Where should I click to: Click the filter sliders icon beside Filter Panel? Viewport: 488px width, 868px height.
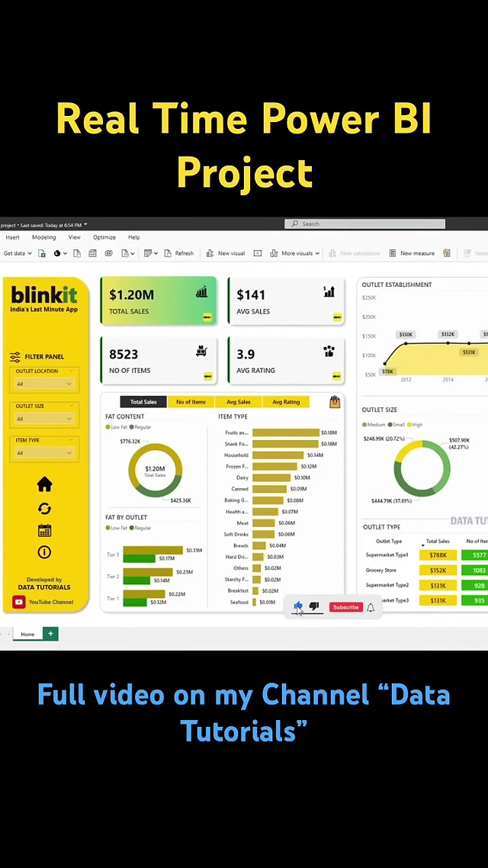tap(15, 356)
